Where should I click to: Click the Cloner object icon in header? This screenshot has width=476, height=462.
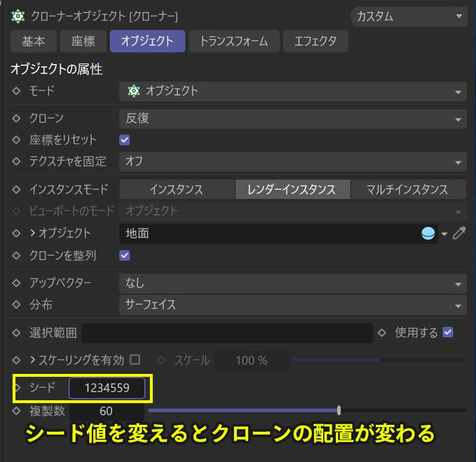[x=18, y=17]
